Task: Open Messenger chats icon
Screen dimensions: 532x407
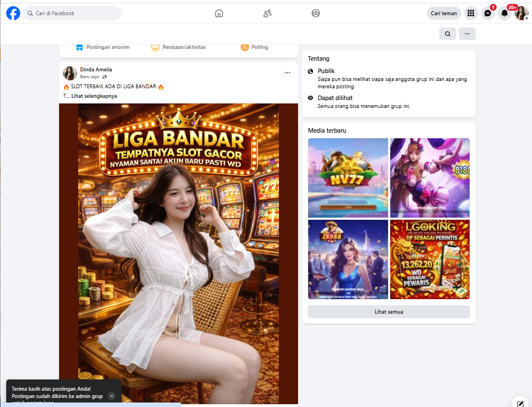Action: pyautogui.click(x=488, y=13)
